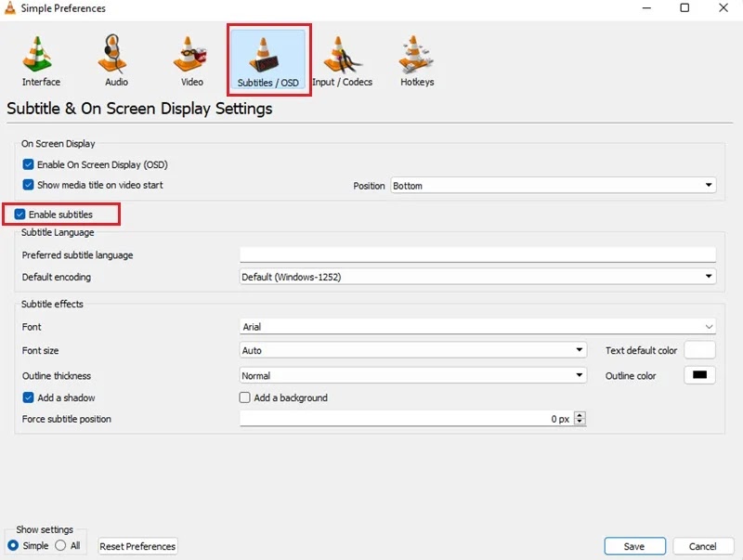Screen dimensions: 743x560
Task: Open the Interface preferences cone icon
Action: coord(37,54)
